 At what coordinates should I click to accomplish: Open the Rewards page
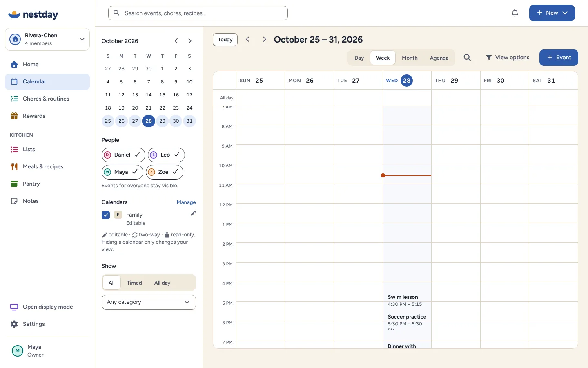[47, 116]
